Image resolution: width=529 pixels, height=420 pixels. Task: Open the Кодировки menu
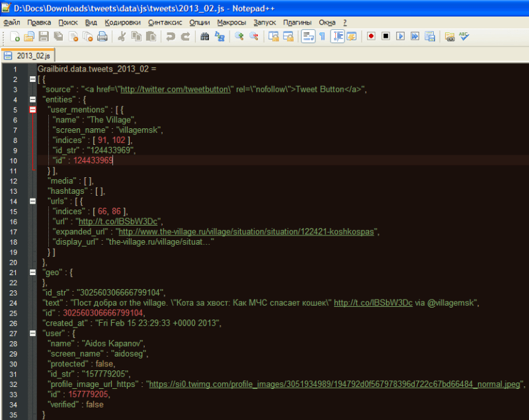pyautogui.click(x=122, y=22)
